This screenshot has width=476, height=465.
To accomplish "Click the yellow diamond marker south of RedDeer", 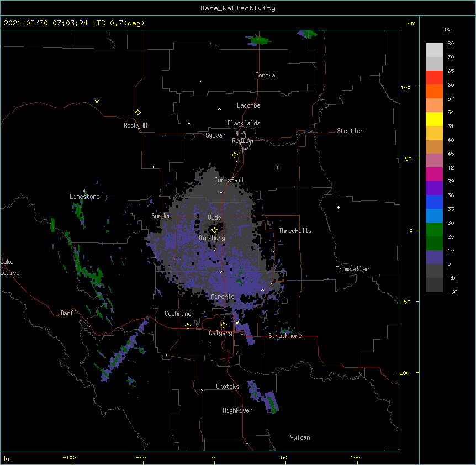I will 235,155.
